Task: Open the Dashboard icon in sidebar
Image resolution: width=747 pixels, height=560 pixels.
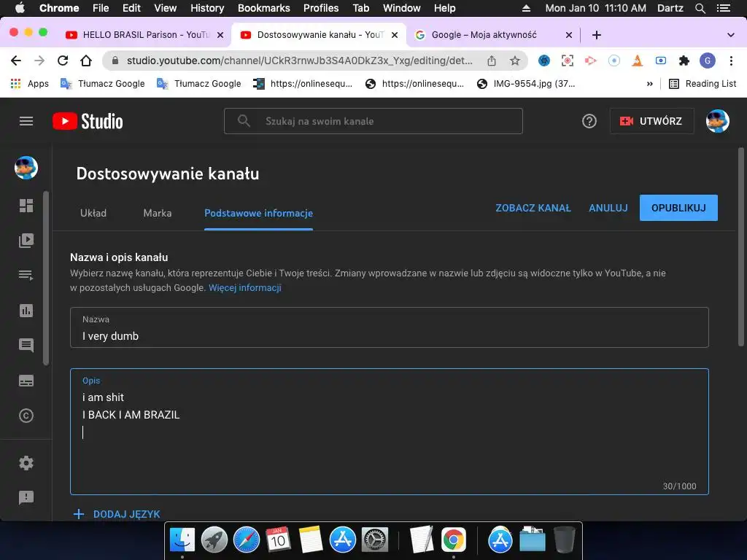Action: click(26, 206)
